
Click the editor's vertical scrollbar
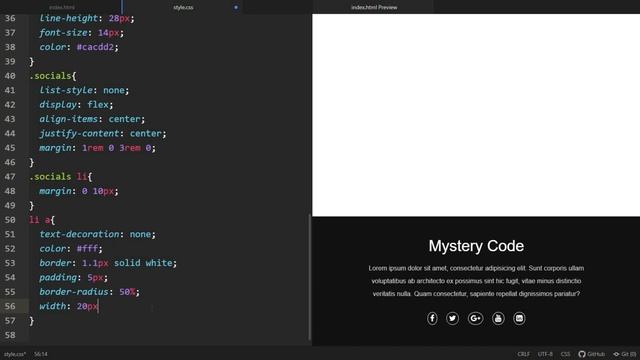[x=310, y=277]
